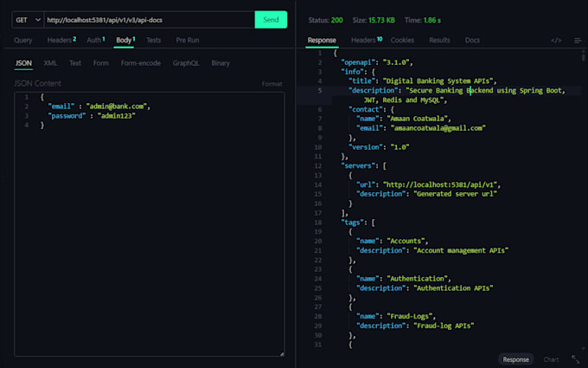Click the Response view button at bottom
Image resolution: width=588 pixels, height=368 pixels.
(x=515, y=359)
